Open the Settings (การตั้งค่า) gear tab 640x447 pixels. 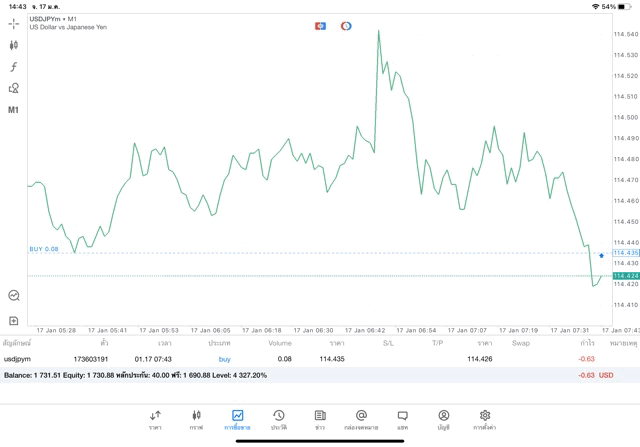(485, 420)
